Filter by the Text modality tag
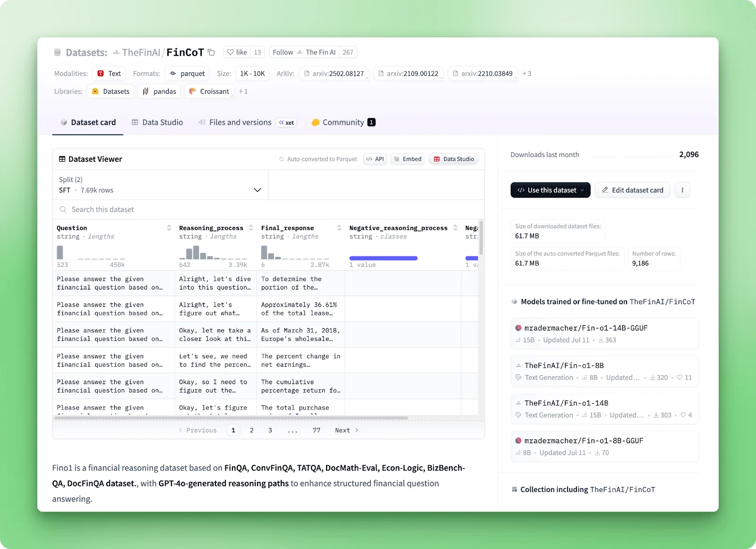 [x=109, y=73]
